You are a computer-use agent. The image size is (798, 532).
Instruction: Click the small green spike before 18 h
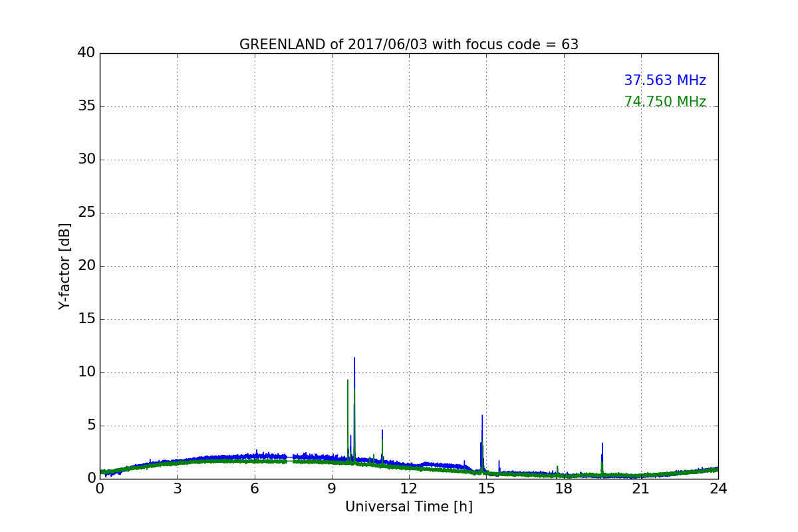pos(557,469)
